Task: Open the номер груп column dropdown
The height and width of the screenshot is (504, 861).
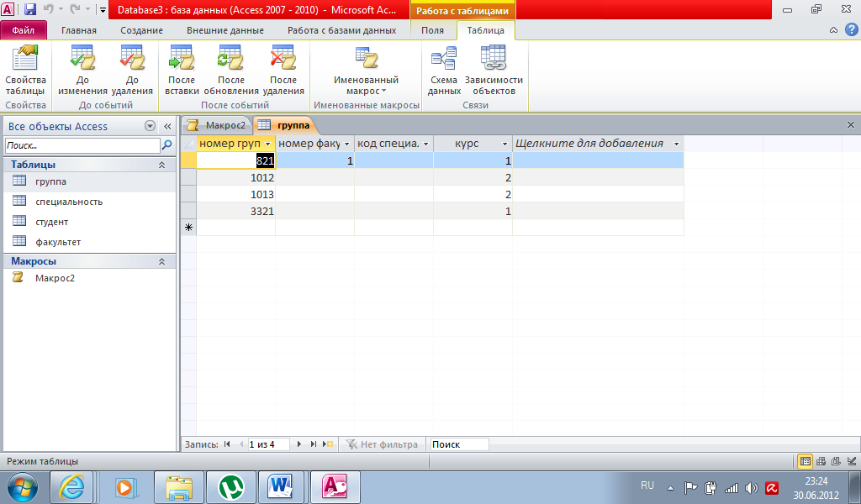Action: tap(268, 144)
